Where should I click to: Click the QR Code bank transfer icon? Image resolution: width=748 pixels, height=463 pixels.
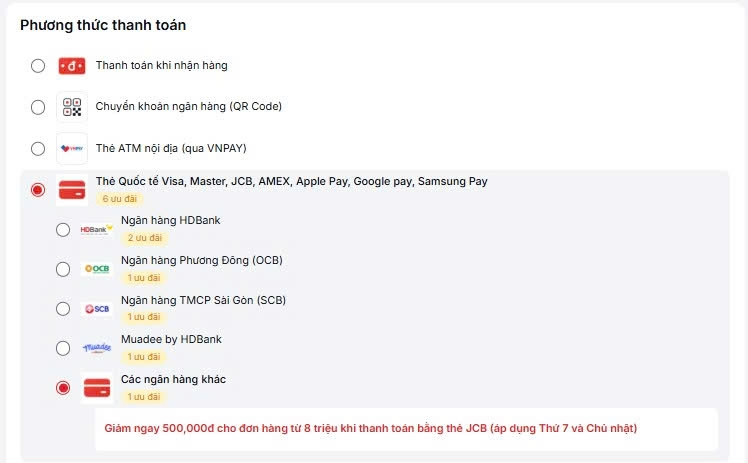(x=71, y=107)
